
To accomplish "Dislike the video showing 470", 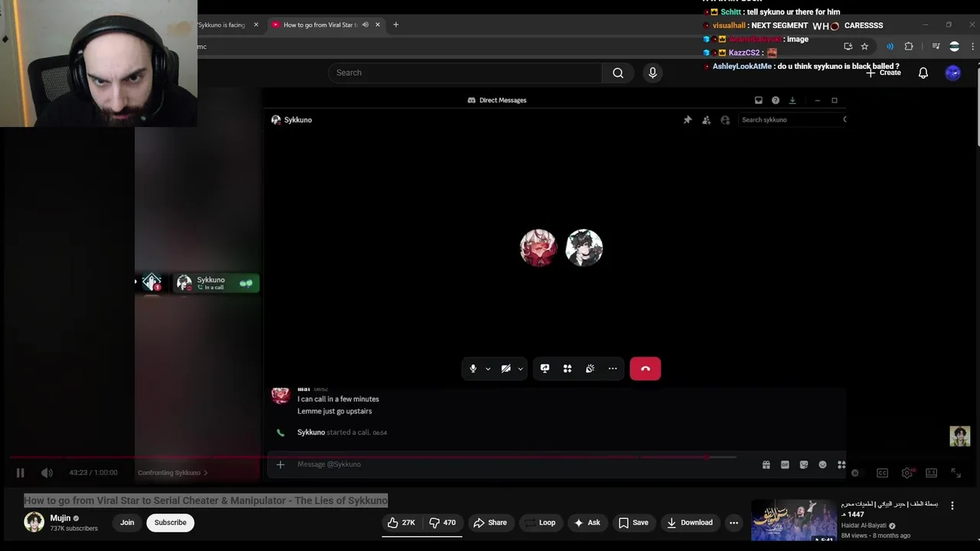I will 443,523.
